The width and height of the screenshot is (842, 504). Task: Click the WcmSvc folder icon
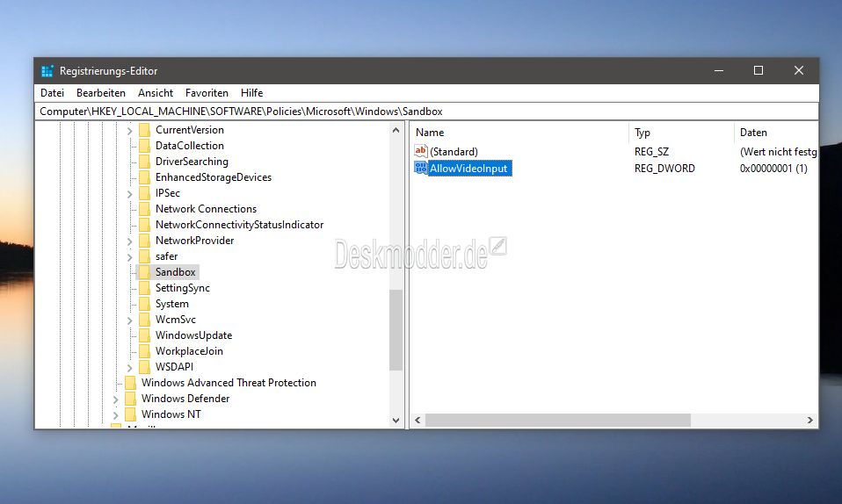pyautogui.click(x=144, y=320)
